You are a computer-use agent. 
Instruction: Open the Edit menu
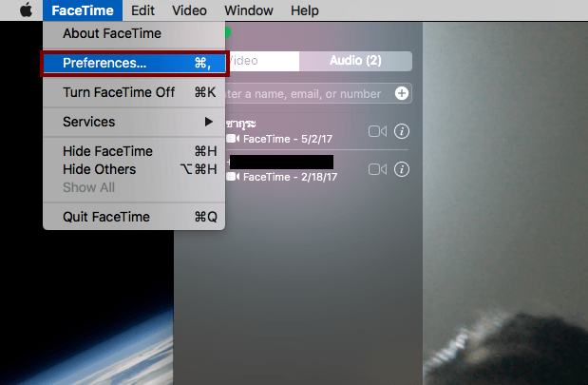pos(142,10)
